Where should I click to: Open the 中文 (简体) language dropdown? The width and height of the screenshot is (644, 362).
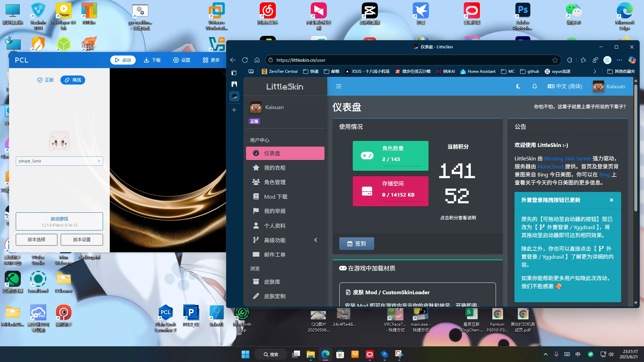click(x=565, y=86)
